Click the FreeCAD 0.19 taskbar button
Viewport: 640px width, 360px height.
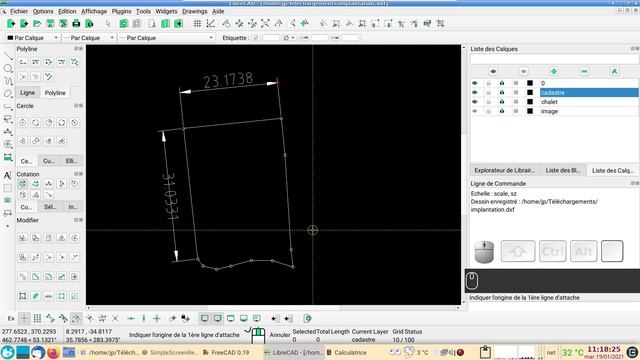pos(226,352)
